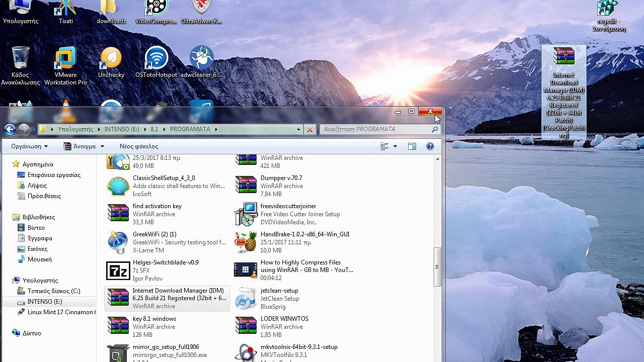Select the Internet Download Manager archive on the desktop
Screen dimensions: 644x362
[563, 93]
